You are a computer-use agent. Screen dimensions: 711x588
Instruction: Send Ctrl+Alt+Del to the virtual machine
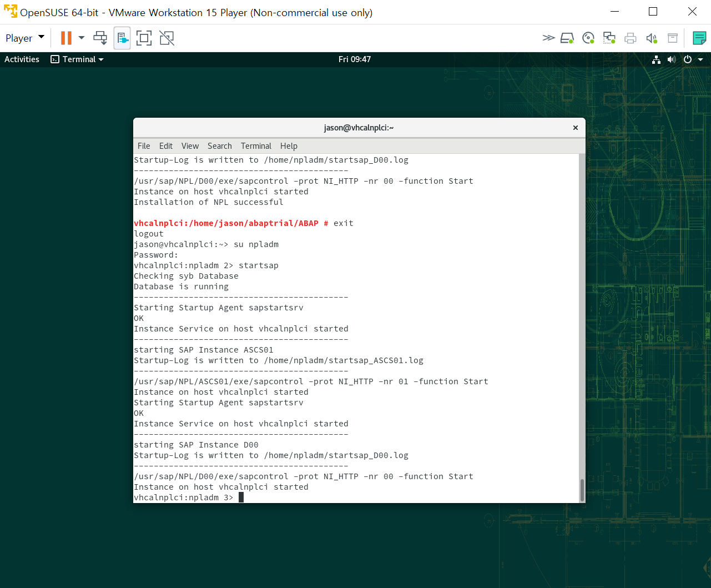pos(100,38)
